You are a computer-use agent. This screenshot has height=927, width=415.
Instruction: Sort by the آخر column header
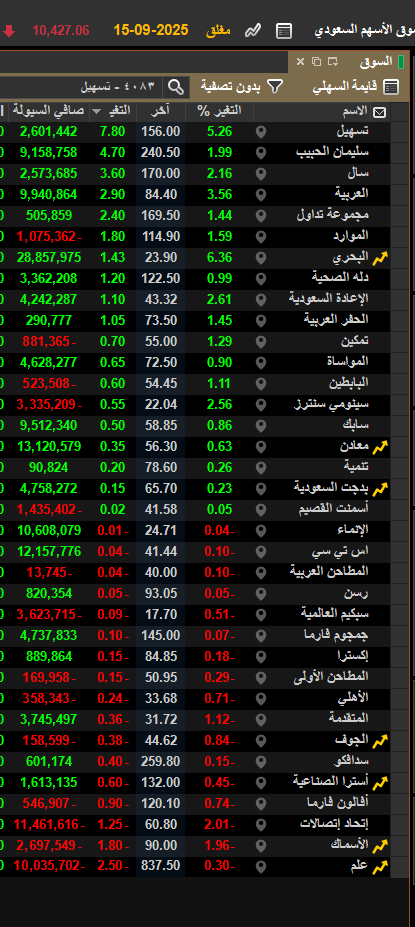point(160,111)
